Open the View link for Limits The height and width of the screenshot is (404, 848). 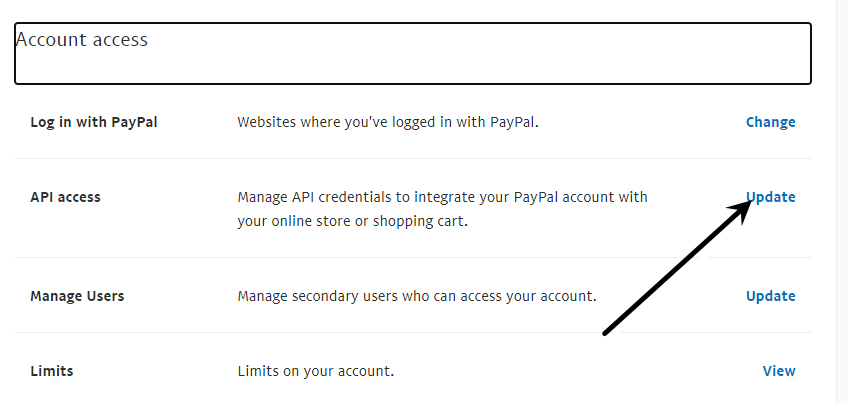779,371
